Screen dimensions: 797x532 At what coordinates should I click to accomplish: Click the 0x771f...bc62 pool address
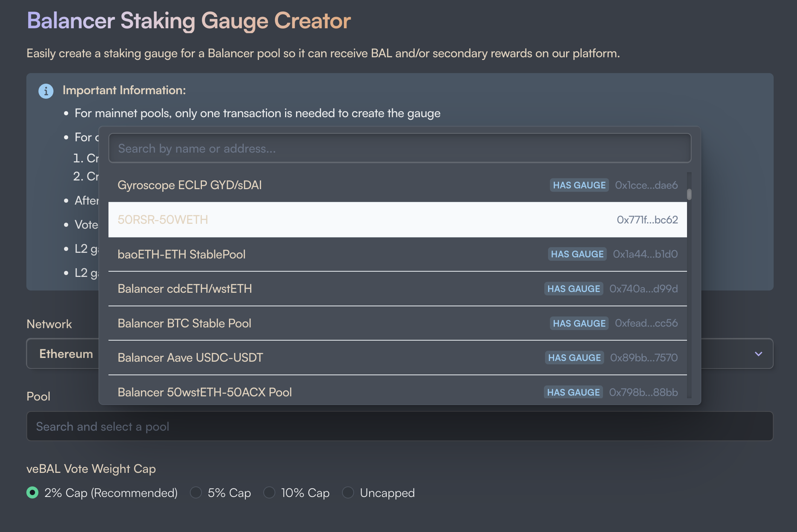pos(647,220)
